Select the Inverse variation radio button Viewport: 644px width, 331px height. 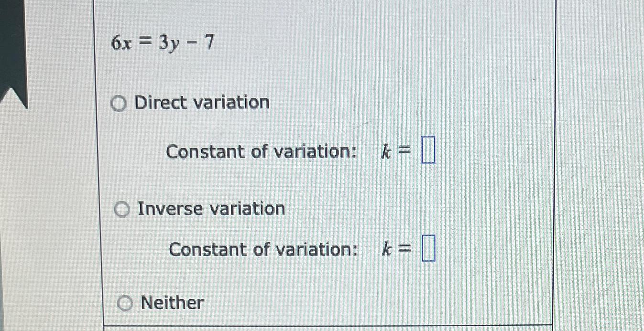point(122,209)
